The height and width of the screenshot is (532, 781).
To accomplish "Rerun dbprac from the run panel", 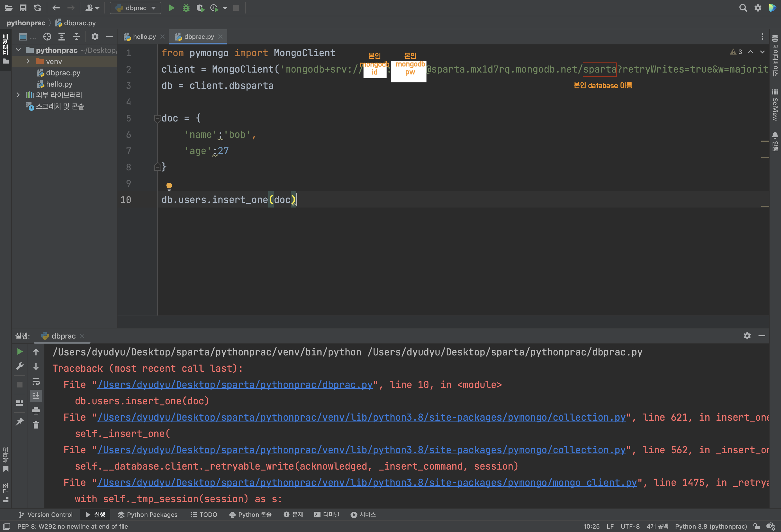I will pyautogui.click(x=20, y=351).
